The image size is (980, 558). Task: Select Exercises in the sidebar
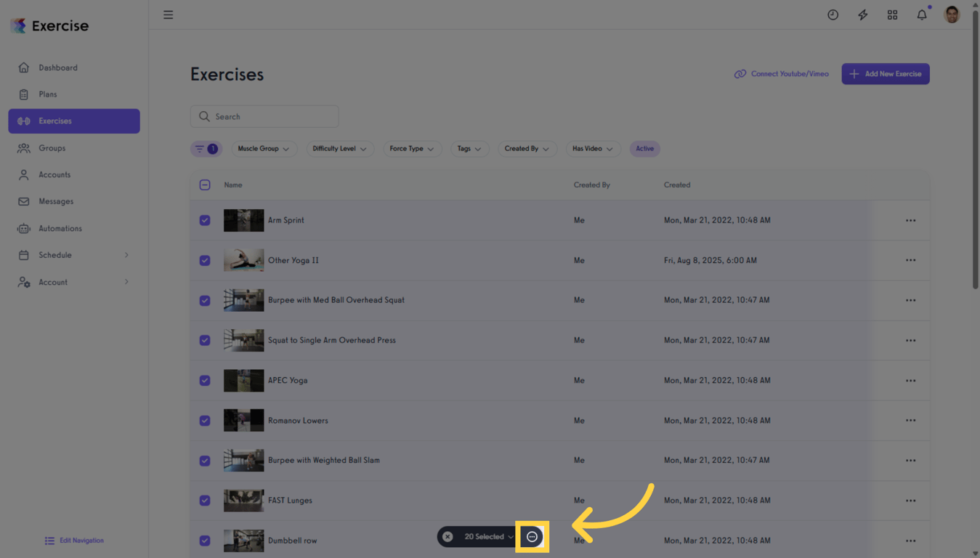click(x=74, y=121)
